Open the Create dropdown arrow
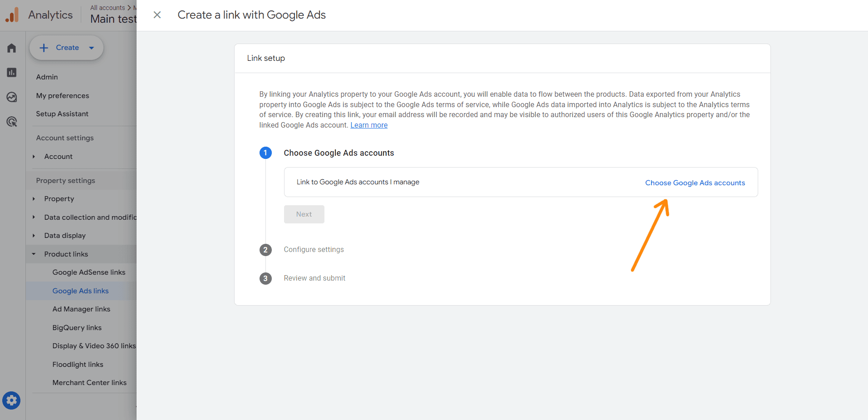Image resolution: width=868 pixels, height=420 pixels. click(x=91, y=48)
